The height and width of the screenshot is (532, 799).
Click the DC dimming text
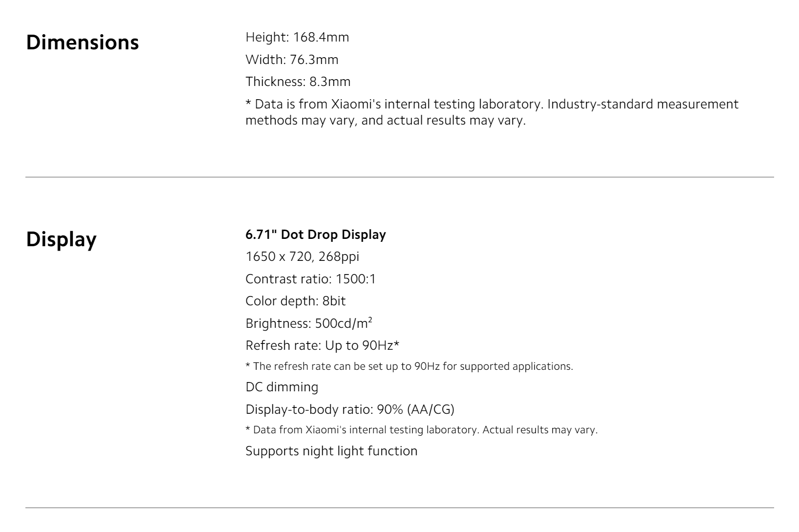[282, 387]
